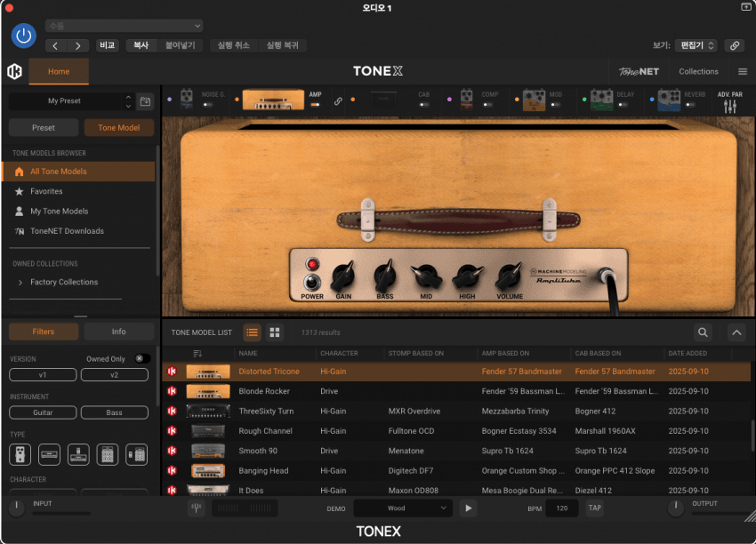Click the INPUT level knob
This screenshot has width=756, height=544.
coord(16,508)
